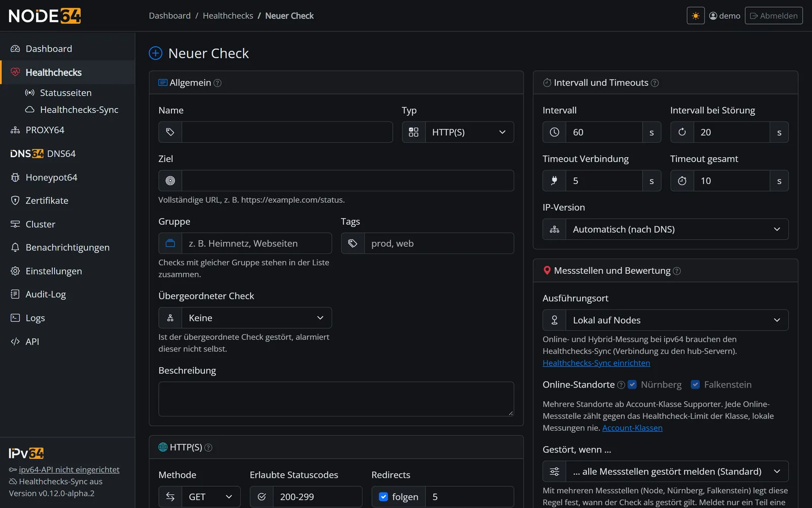Click the Healthchecks breadcrumb link

tap(228, 16)
